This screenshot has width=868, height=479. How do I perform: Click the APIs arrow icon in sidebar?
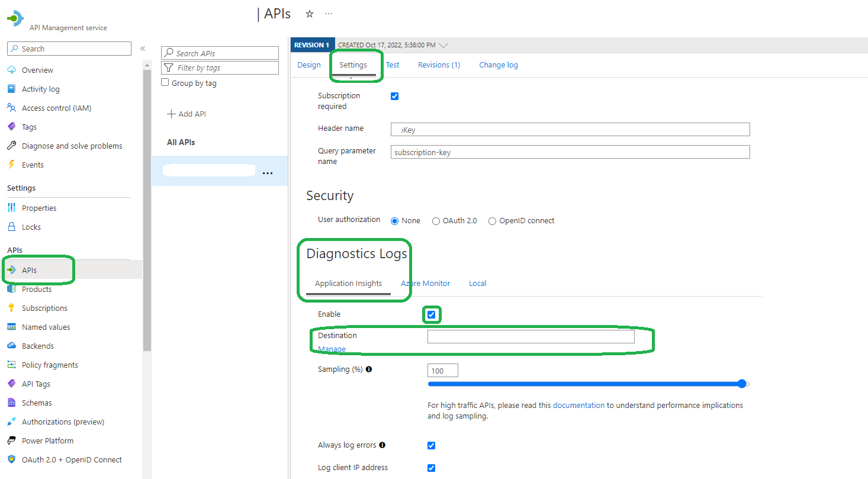[11, 270]
